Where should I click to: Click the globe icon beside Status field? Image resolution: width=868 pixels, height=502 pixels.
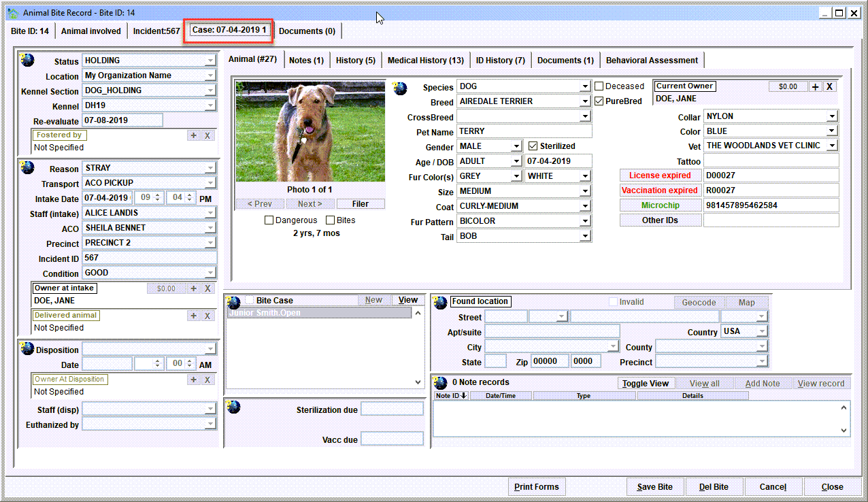pos(27,60)
